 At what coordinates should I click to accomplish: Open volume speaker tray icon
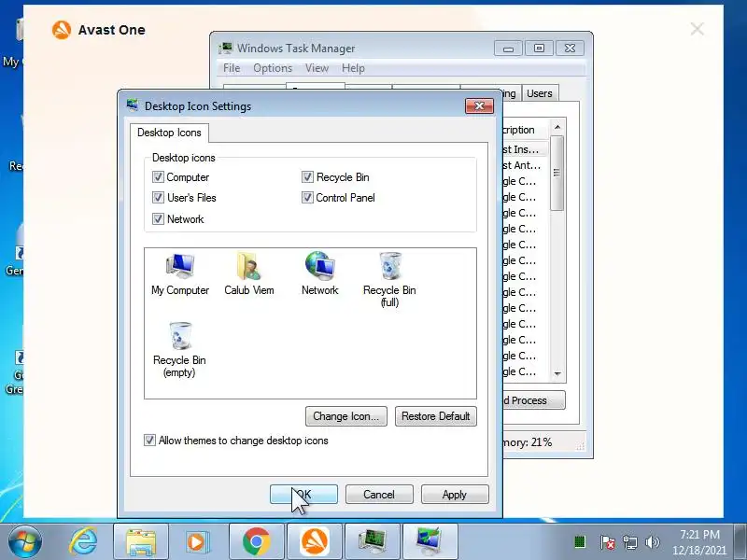(x=652, y=542)
